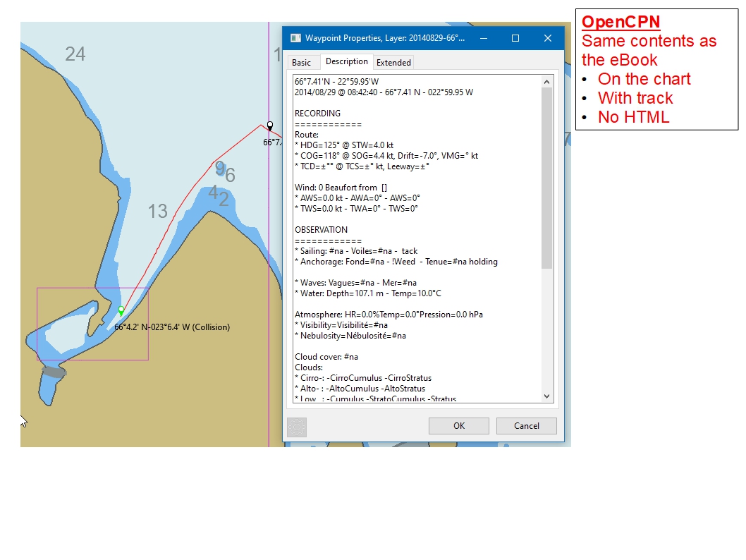The image size is (746, 560).
Task: Click inside the description text area
Action: pyautogui.click(x=416, y=240)
